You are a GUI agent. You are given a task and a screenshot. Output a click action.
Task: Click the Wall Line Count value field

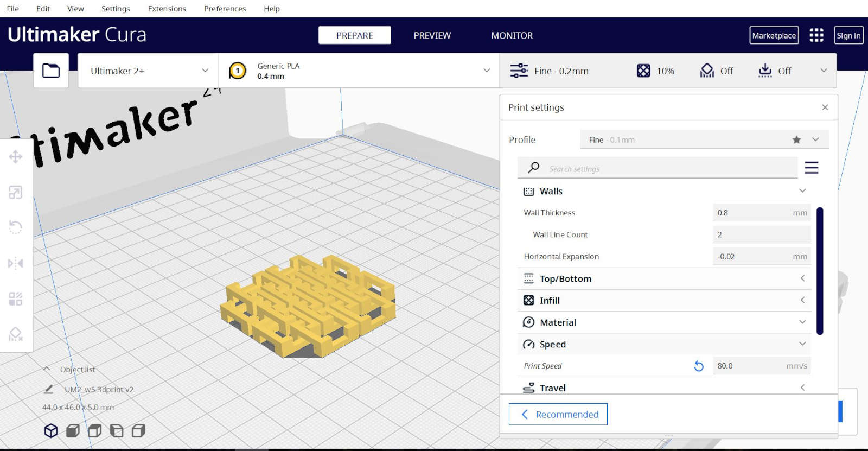point(762,234)
